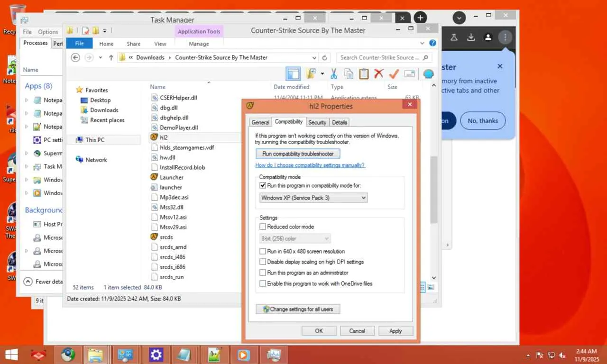Click the srcds application icon
607x364 pixels.
(154, 237)
